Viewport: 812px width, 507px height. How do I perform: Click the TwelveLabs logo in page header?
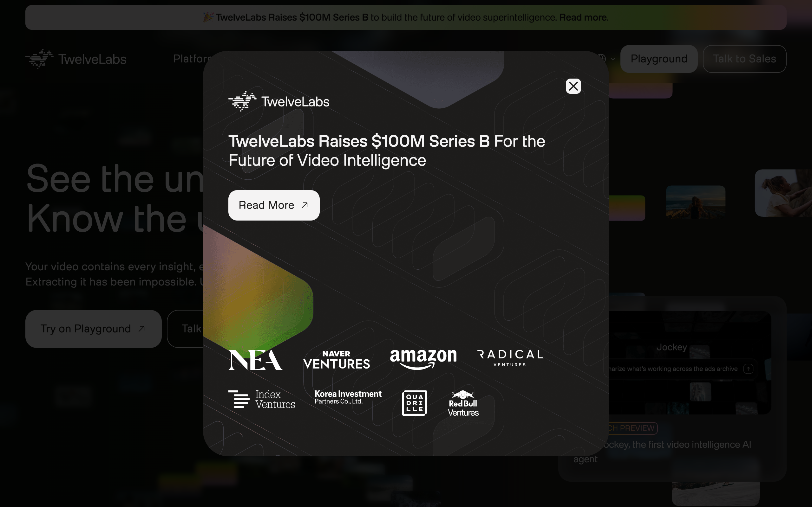coord(76,59)
